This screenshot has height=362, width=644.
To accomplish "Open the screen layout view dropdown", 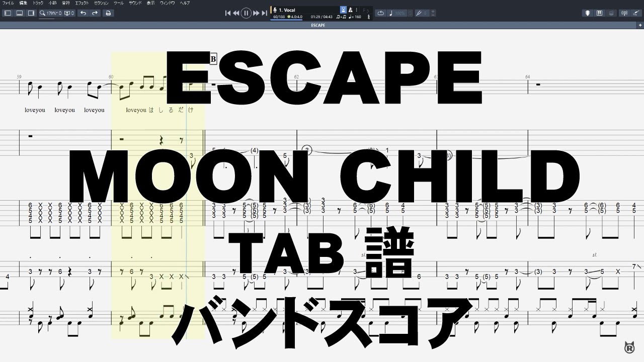I will tap(69, 13).
